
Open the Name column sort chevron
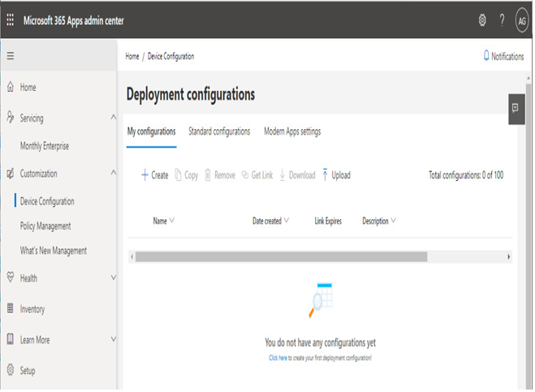click(x=171, y=221)
